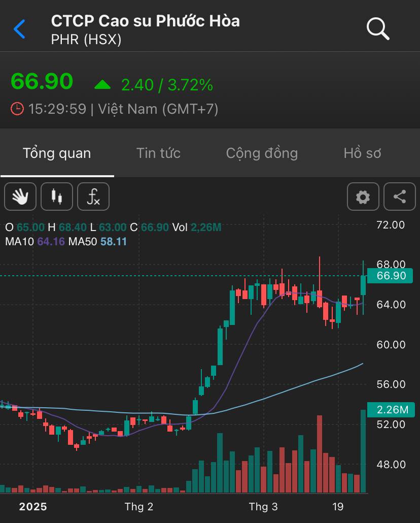Screen dimensions: 420x523
Task: Tap the change value 2.40 / 3.72%
Action: pos(167,85)
